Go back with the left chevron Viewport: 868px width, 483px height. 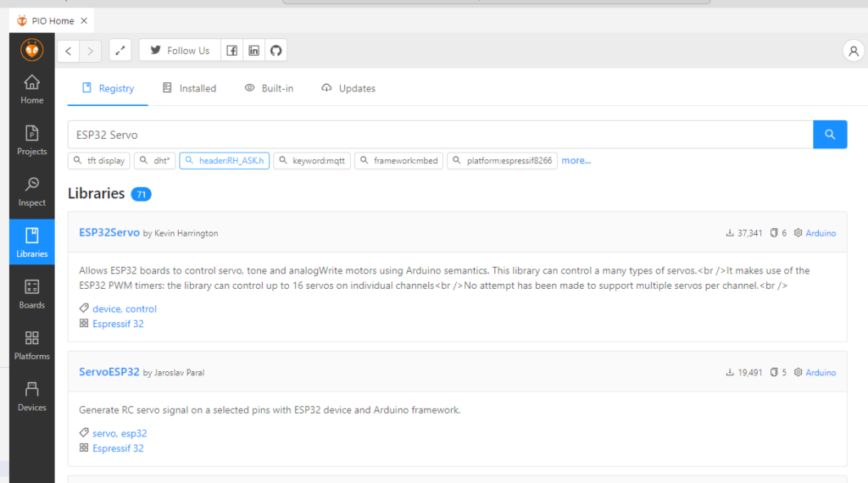pyautogui.click(x=69, y=51)
